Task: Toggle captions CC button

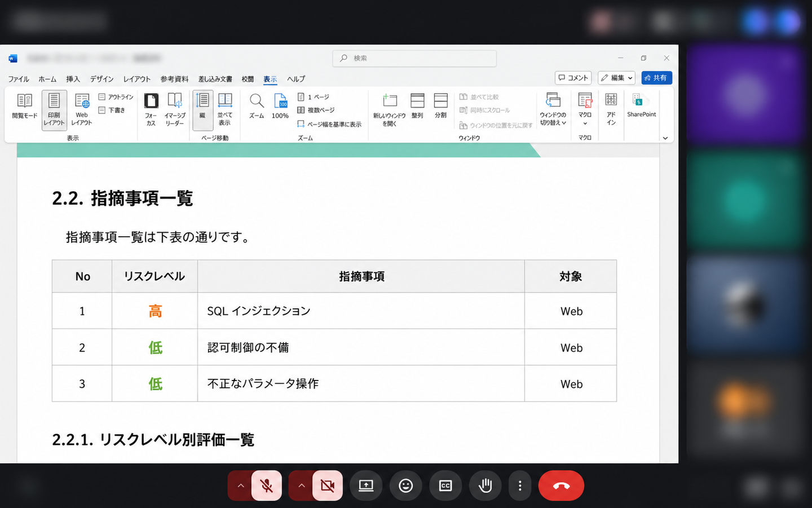Action: [x=445, y=485]
